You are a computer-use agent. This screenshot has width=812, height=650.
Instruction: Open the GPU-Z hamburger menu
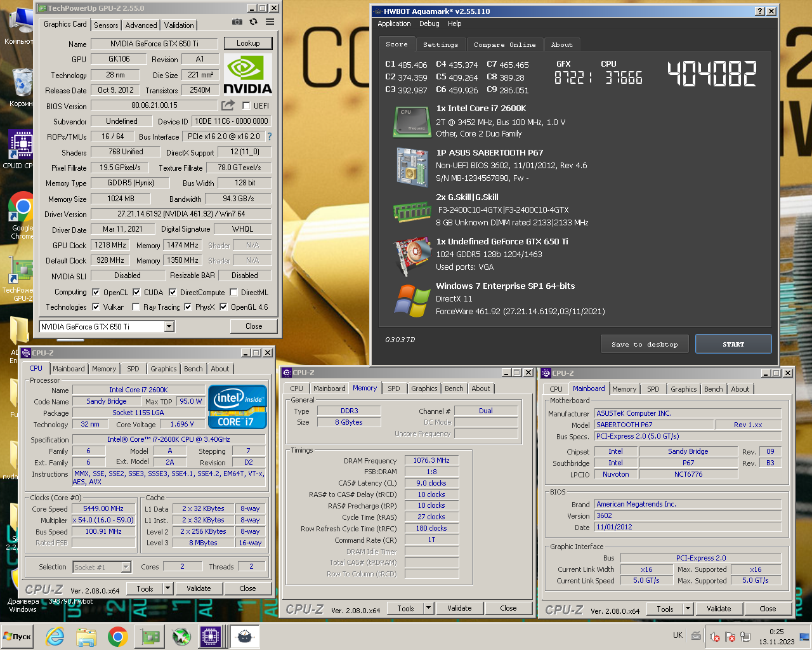270,22
